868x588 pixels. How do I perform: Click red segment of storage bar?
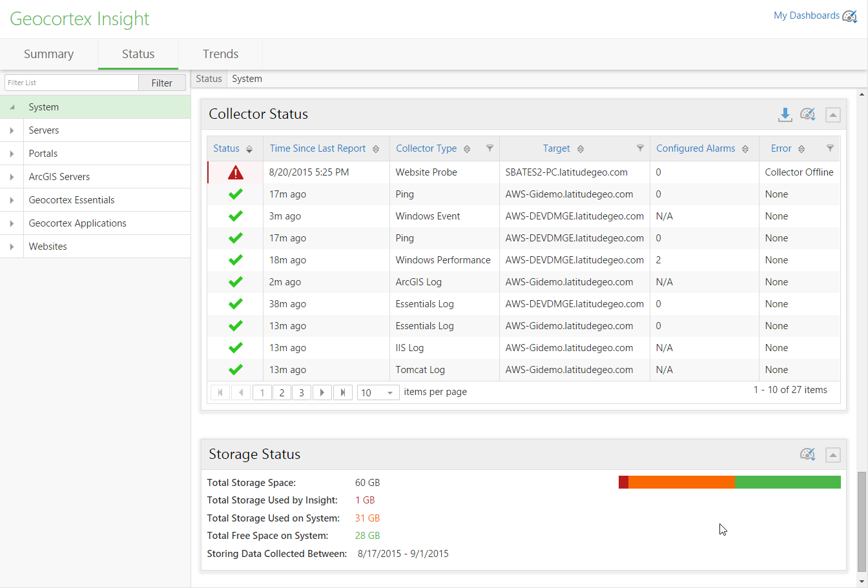click(x=623, y=482)
